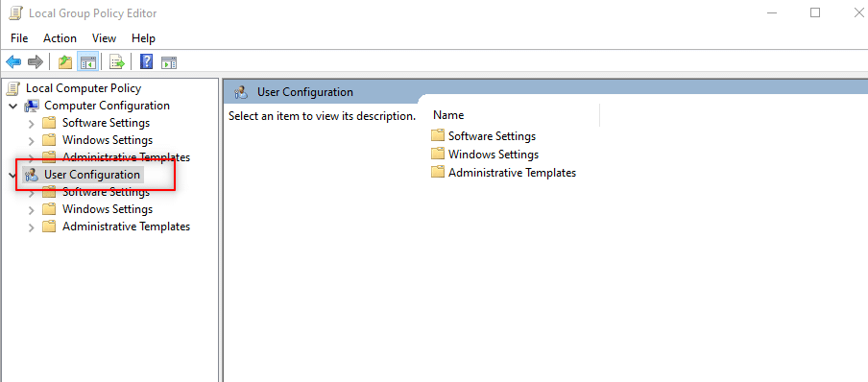Expand Software Settings under Computer Configuration
The image size is (868, 382).
coord(31,123)
